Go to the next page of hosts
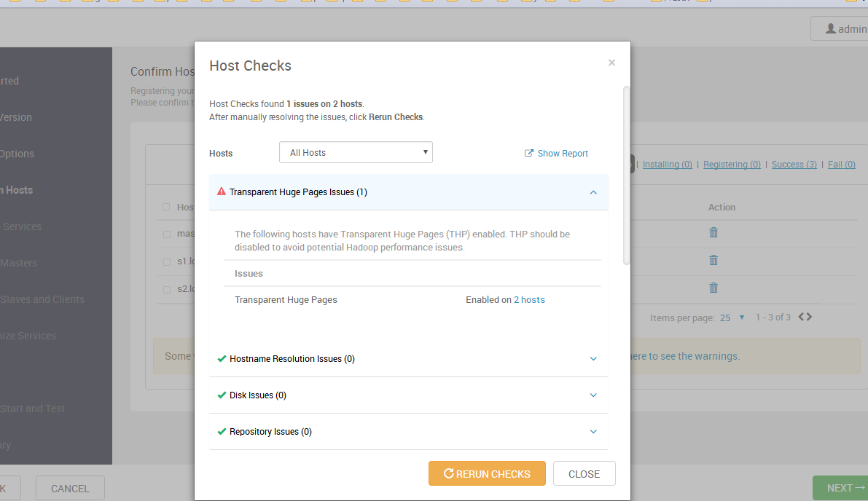The height and width of the screenshot is (501, 868). [x=809, y=317]
